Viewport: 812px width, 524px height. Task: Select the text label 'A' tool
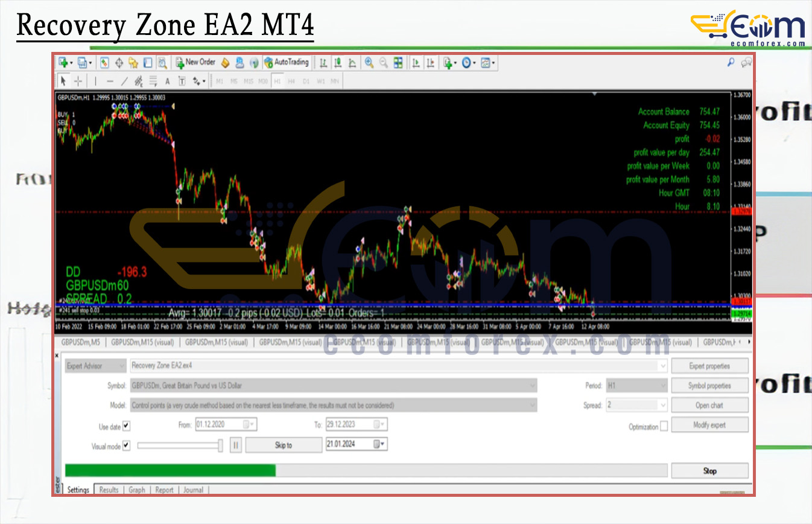[167, 81]
